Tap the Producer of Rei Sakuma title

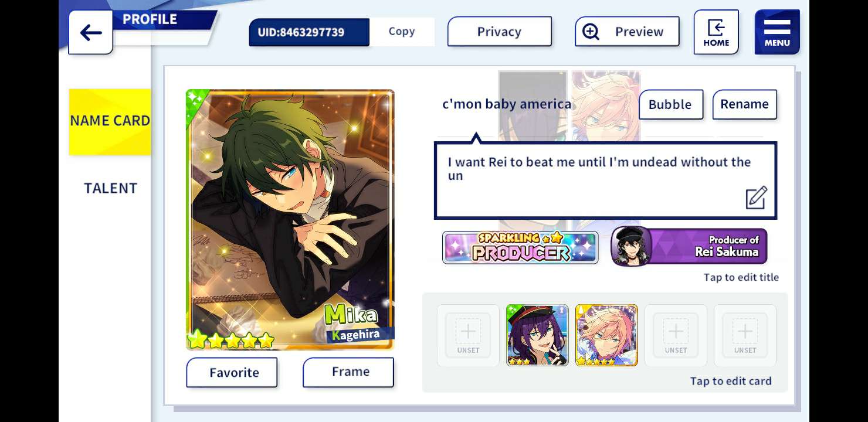(689, 246)
